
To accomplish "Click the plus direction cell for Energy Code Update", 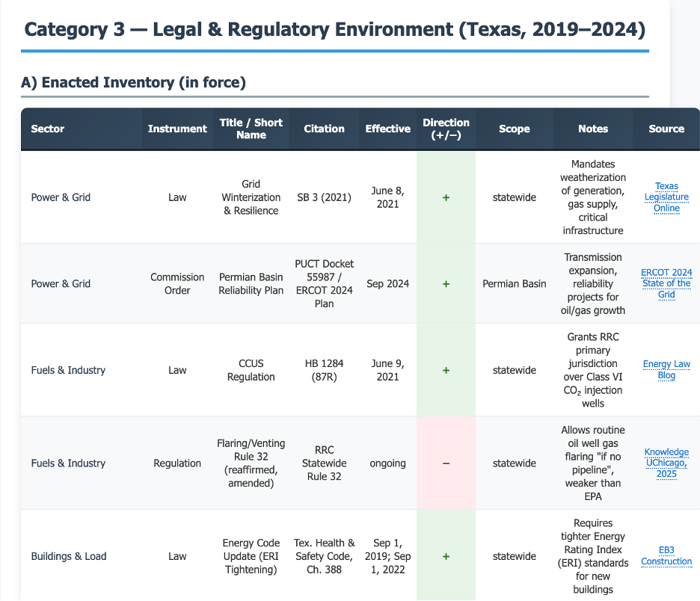I will click(446, 556).
